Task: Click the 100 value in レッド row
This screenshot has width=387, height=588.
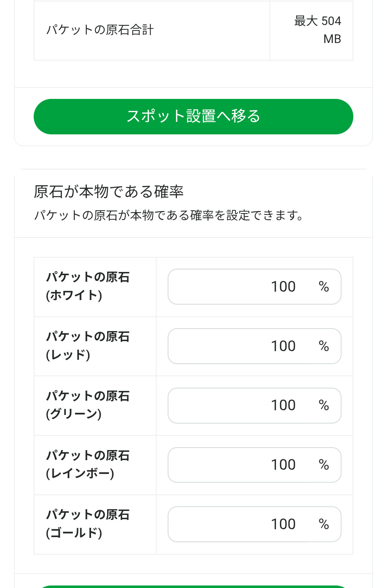Action: (x=283, y=346)
